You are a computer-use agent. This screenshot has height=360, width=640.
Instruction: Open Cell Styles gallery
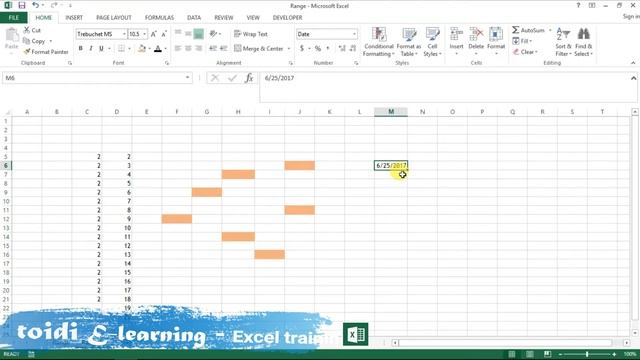point(432,42)
